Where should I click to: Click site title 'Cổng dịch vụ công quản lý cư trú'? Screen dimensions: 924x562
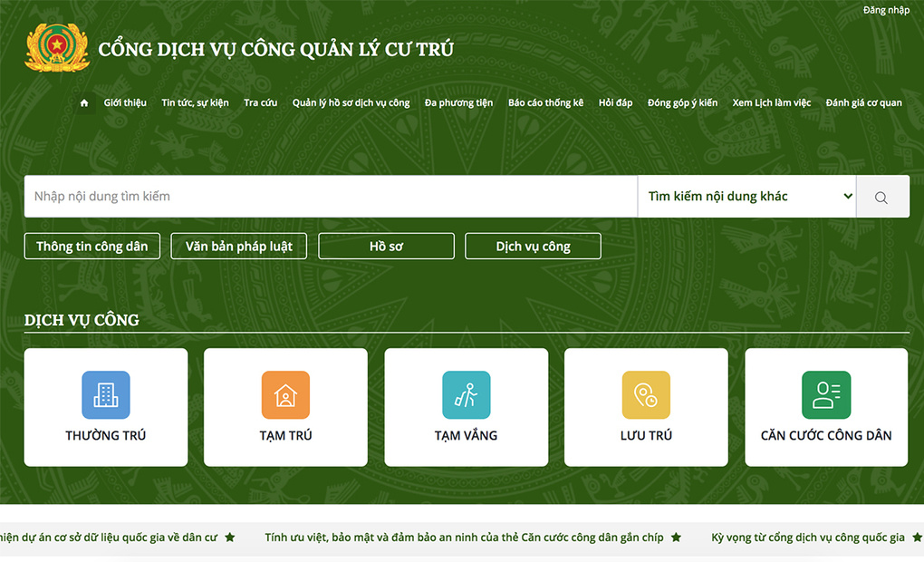click(x=275, y=49)
